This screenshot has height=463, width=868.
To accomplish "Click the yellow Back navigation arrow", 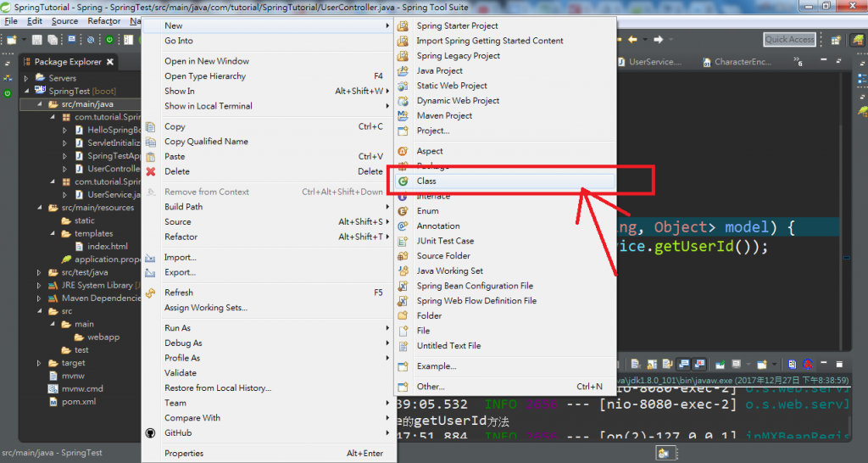I will tap(632, 39).
